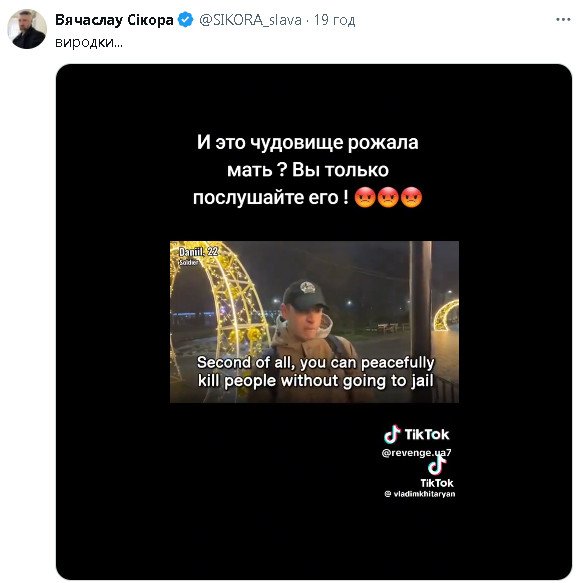Click the last angry face emoji
The height and width of the screenshot is (583, 584).
(412, 197)
